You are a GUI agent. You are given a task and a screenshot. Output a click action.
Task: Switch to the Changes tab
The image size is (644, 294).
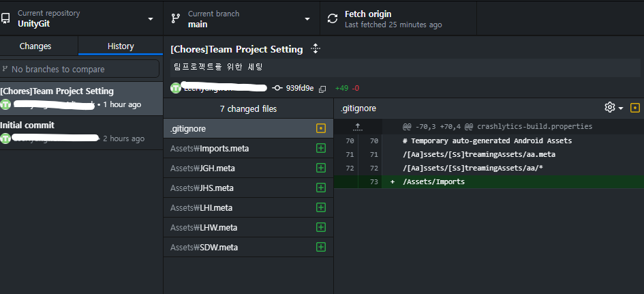(35, 46)
